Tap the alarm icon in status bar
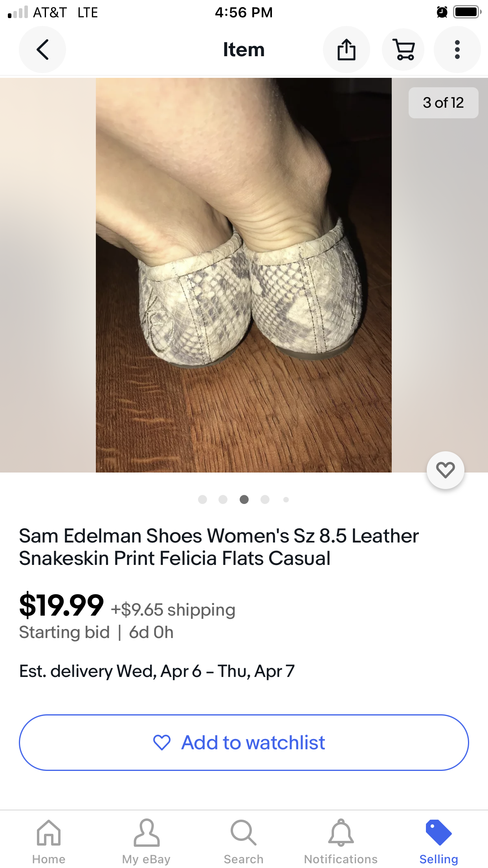 point(442,12)
